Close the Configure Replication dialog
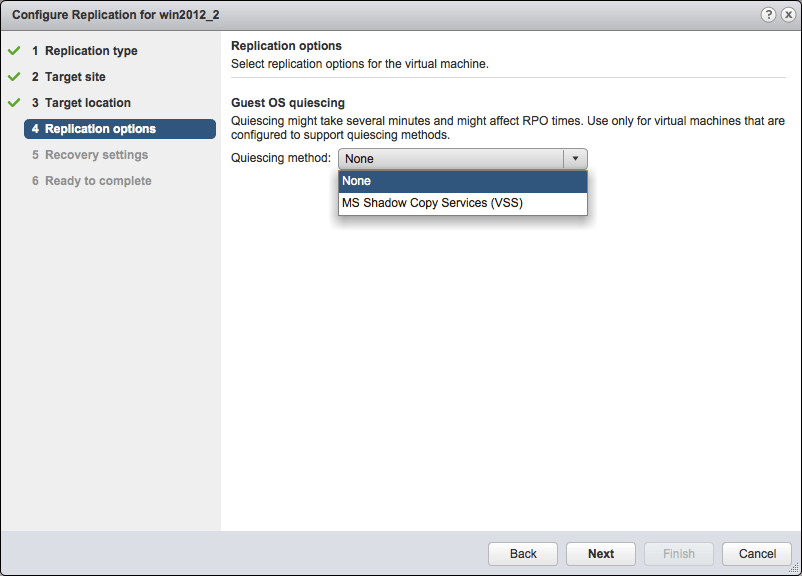802x576 pixels. [x=788, y=14]
